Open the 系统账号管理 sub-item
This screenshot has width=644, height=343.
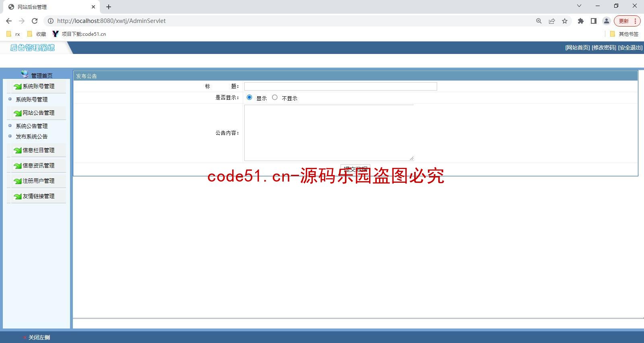(x=31, y=99)
